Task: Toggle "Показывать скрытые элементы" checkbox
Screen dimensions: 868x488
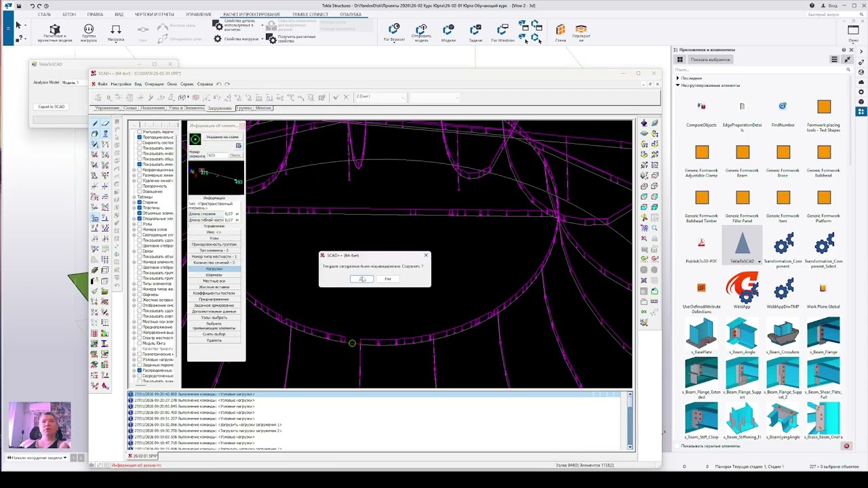Action: (678, 446)
